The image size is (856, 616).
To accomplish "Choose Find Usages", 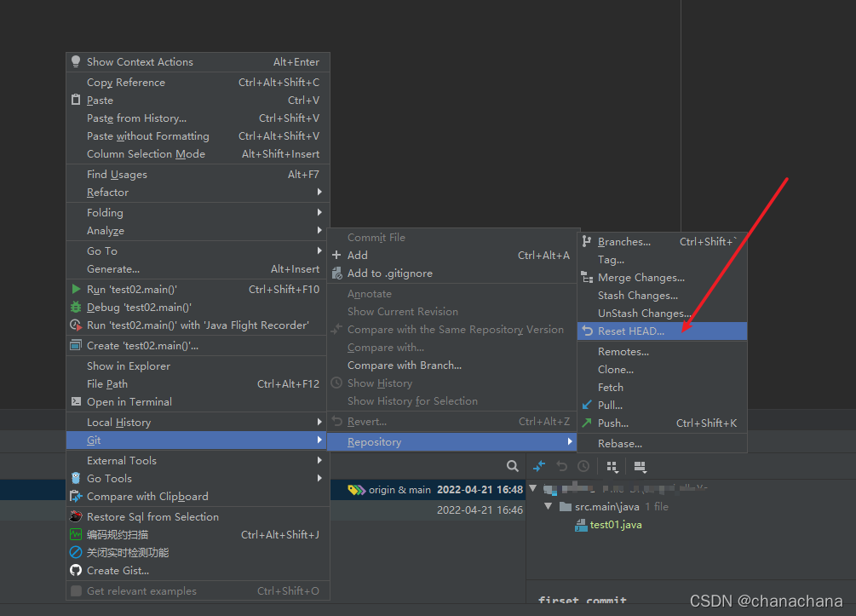I will pos(198,174).
